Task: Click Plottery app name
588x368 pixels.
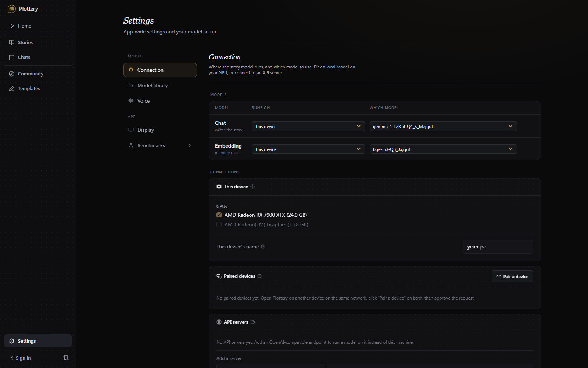Action: (29, 9)
